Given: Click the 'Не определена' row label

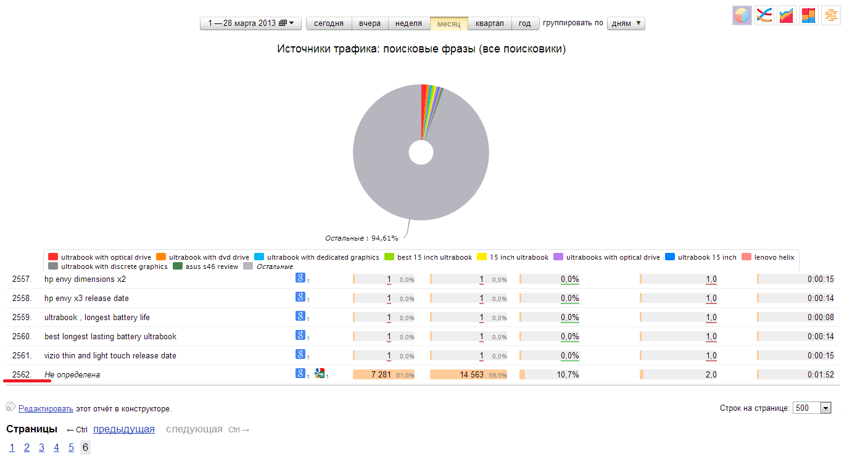Looking at the screenshot, I should coord(72,374).
